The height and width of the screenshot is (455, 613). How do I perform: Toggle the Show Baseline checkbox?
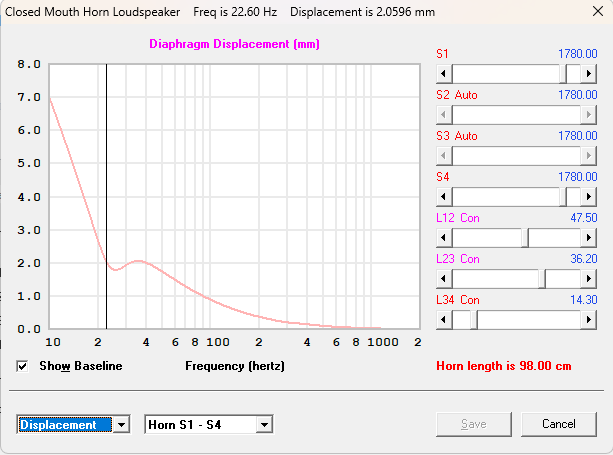(22, 366)
